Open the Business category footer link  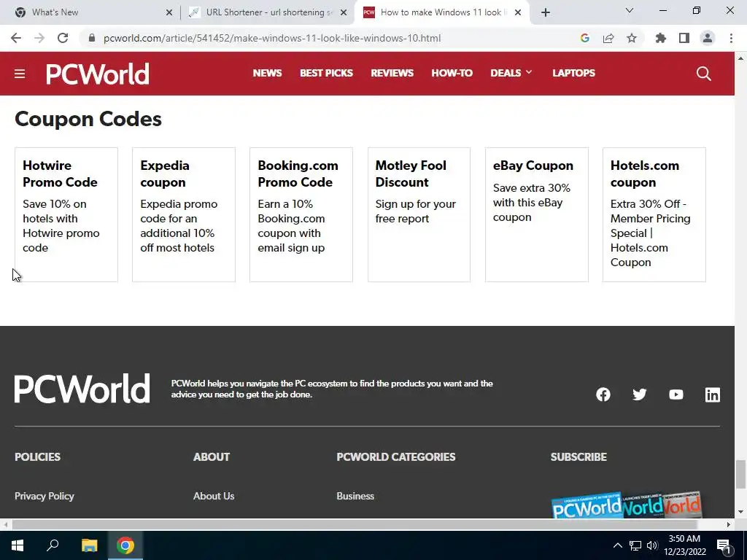tap(355, 496)
